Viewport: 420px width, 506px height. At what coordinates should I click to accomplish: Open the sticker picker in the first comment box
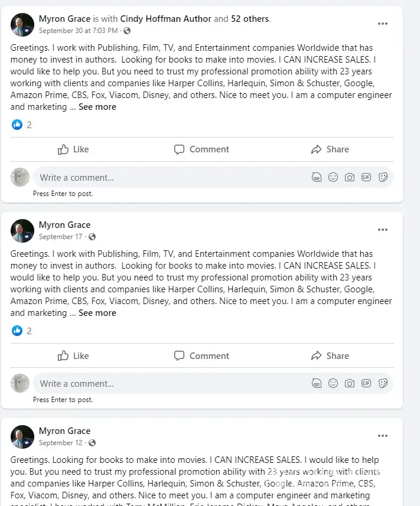point(383,177)
